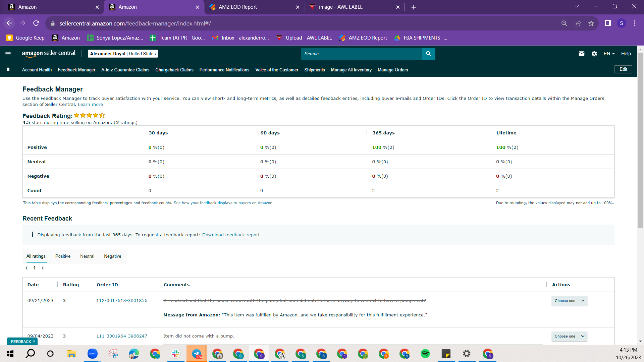Image resolution: width=644 pixels, height=362 pixels.
Task: Switch to the AMZ EOD Report browser tab
Action: click(254, 7)
